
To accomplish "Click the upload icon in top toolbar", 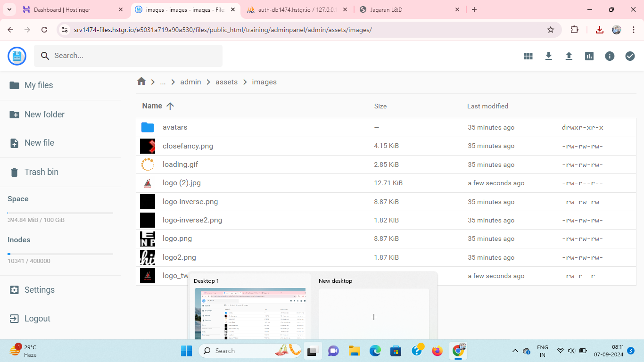I will (x=569, y=56).
